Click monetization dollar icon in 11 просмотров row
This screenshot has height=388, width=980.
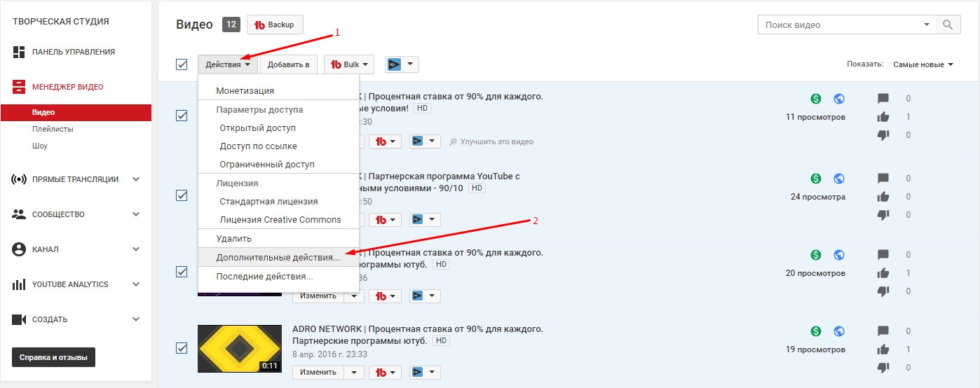(815, 99)
